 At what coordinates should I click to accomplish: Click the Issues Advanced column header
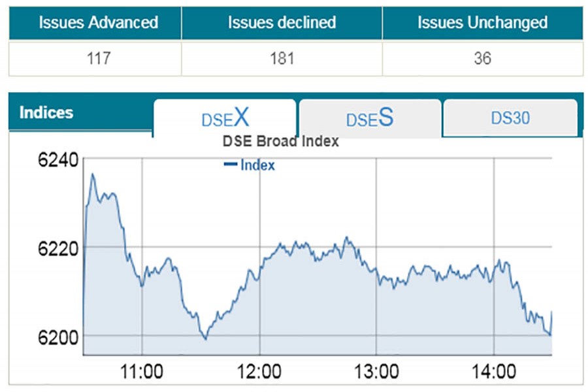click(98, 22)
